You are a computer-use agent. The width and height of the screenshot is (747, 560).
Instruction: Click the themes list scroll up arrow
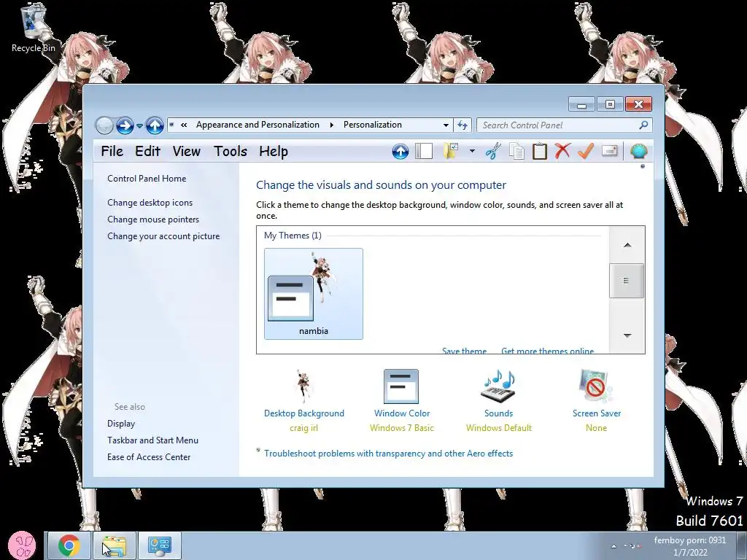point(627,245)
